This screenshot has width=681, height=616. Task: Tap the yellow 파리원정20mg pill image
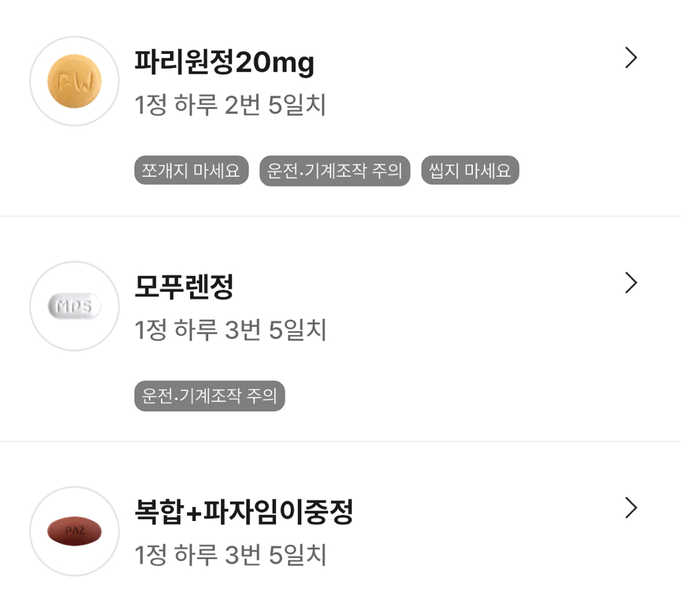[x=74, y=81]
